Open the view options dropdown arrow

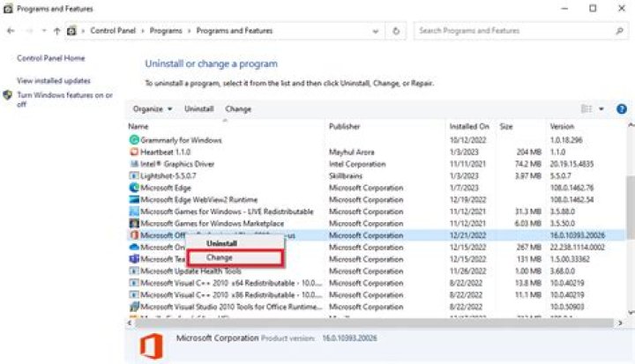[x=601, y=108]
